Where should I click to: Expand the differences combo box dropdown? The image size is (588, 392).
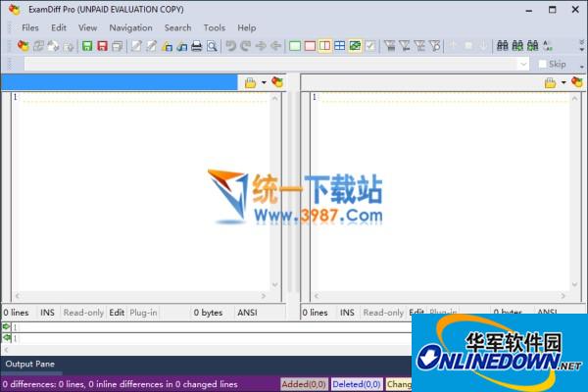[x=522, y=65]
